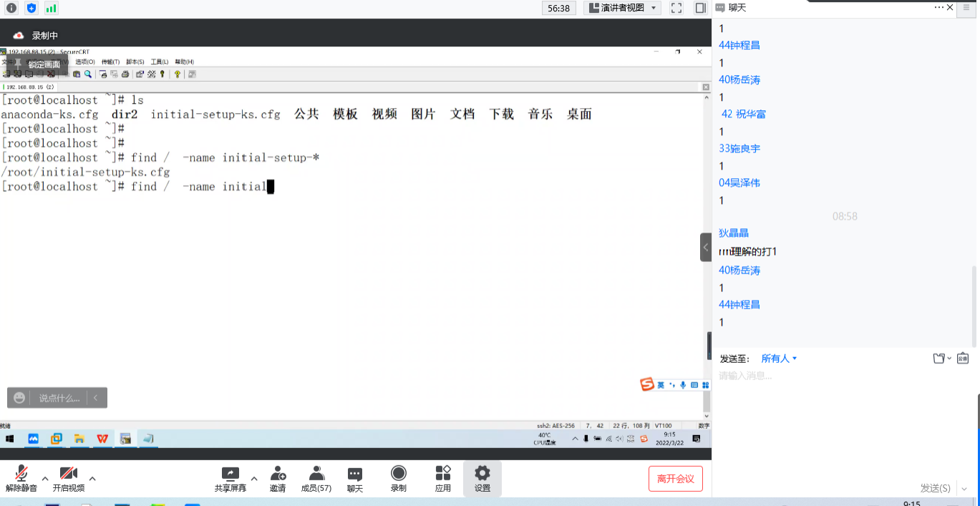Unmute microphone (解除静音)
The image size is (980, 506).
(21, 478)
